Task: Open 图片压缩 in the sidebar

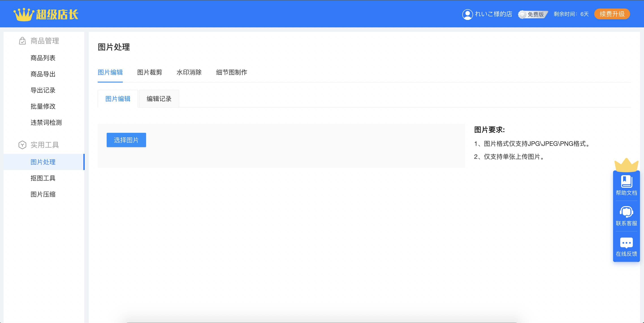Action: point(43,194)
